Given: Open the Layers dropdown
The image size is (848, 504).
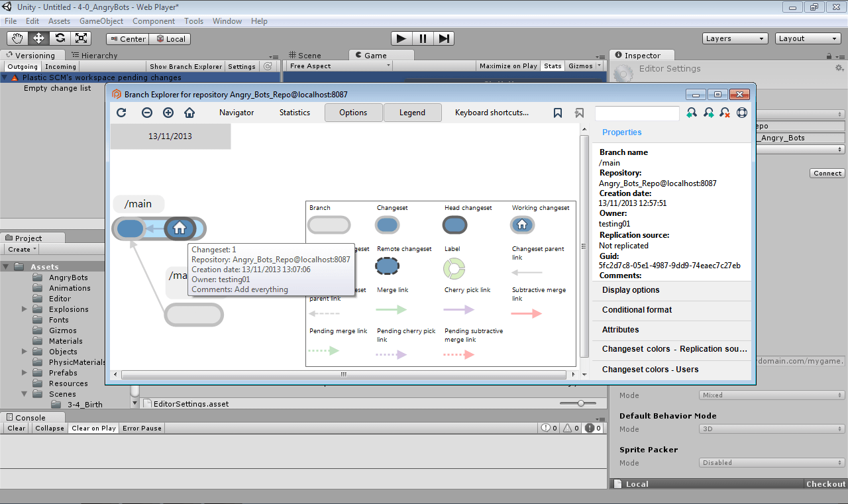Looking at the screenshot, I should [735, 38].
